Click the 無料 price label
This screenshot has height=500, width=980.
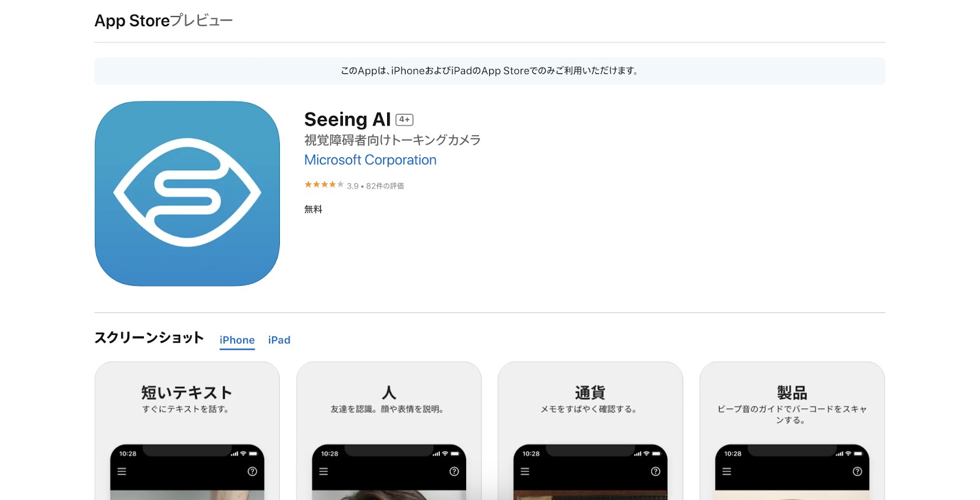point(313,209)
